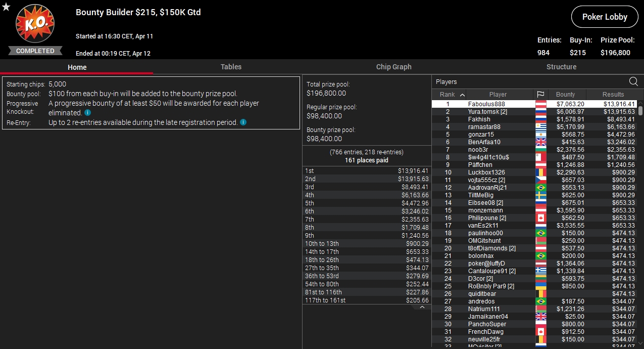Click the flag icon for Cantaloupe91 [2]
The width and height of the screenshot is (644, 349).
pos(540,271)
